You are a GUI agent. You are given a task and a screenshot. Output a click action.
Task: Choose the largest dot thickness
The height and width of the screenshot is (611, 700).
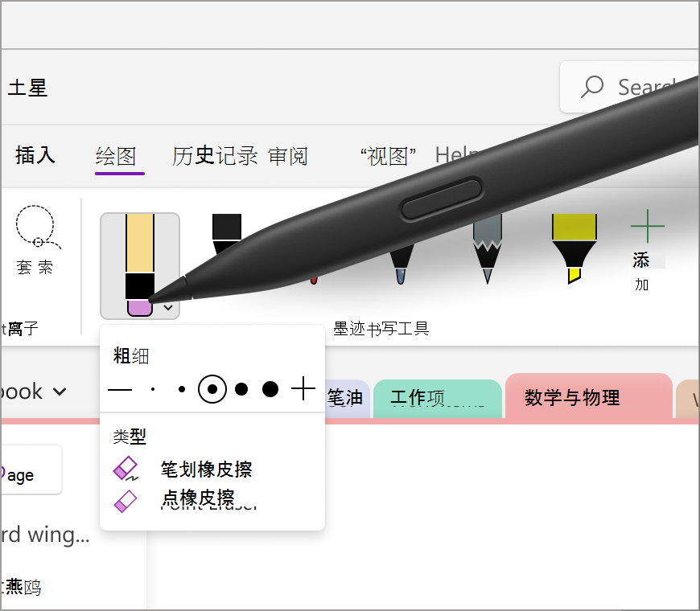270,389
